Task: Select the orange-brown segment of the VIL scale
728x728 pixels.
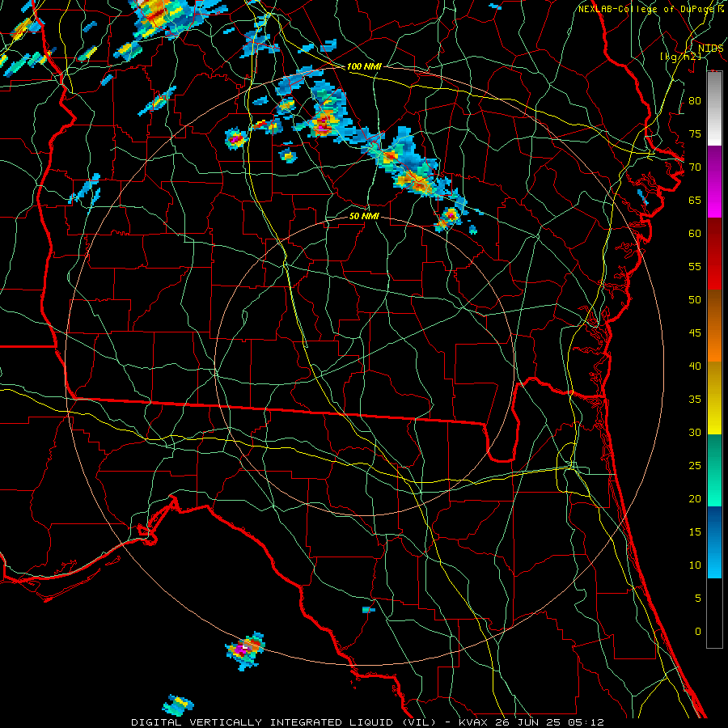Action: click(x=714, y=325)
